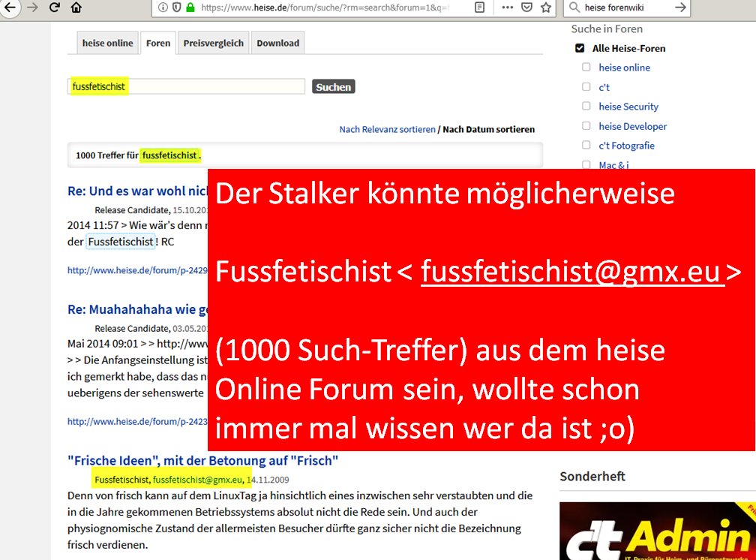Open the browser home page icon
The width and height of the screenshot is (756, 560).
[76, 8]
